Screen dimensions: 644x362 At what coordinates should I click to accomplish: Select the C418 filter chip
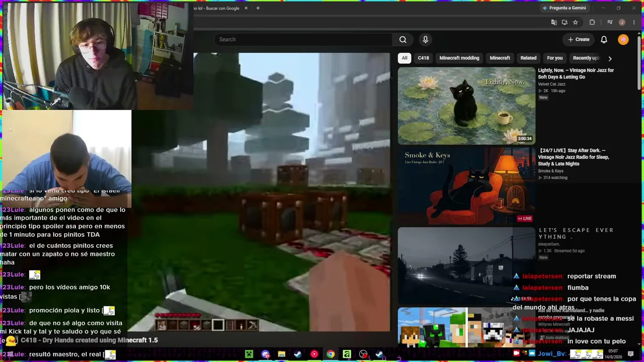(424, 58)
